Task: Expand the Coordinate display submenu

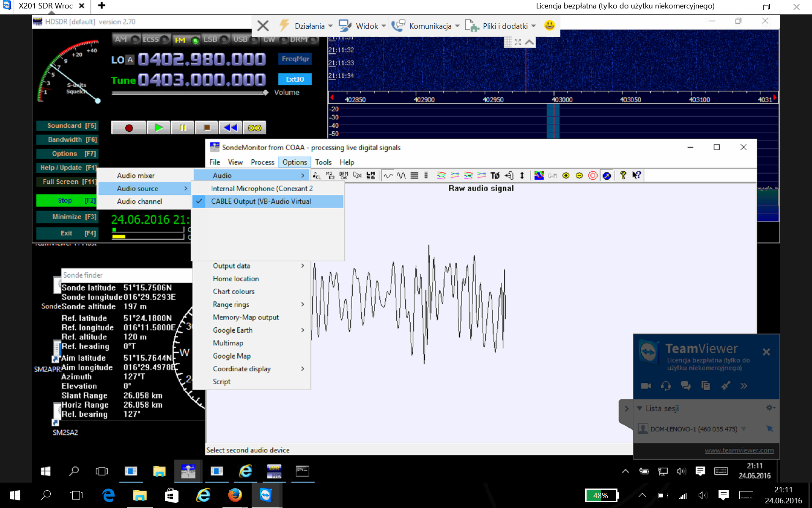Action: (x=252, y=369)
